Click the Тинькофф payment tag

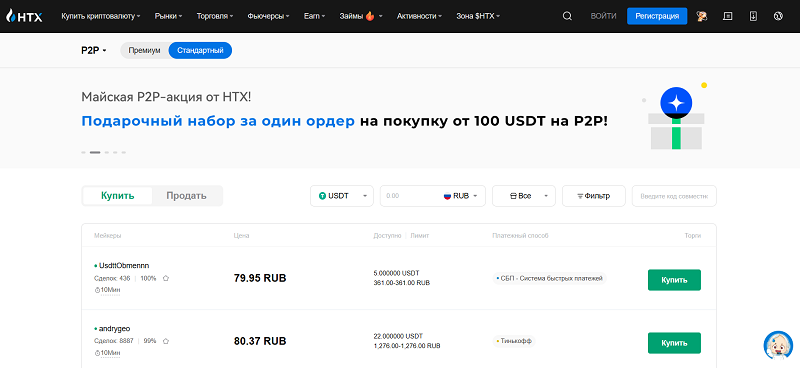(514, 341)
